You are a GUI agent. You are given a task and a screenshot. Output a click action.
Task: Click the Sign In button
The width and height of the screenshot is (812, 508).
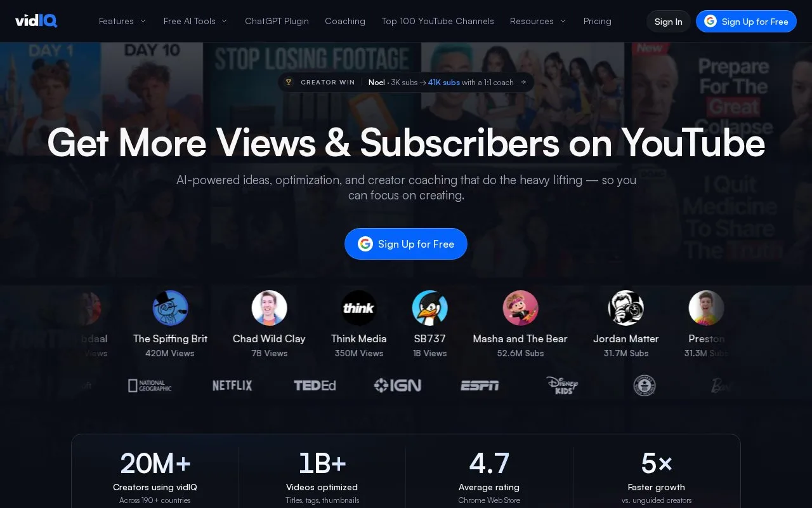point(669,22)
